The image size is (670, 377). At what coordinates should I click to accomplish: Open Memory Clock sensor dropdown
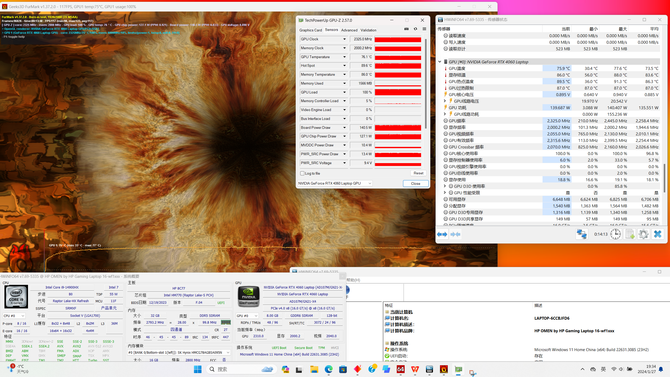pos(344,48)
